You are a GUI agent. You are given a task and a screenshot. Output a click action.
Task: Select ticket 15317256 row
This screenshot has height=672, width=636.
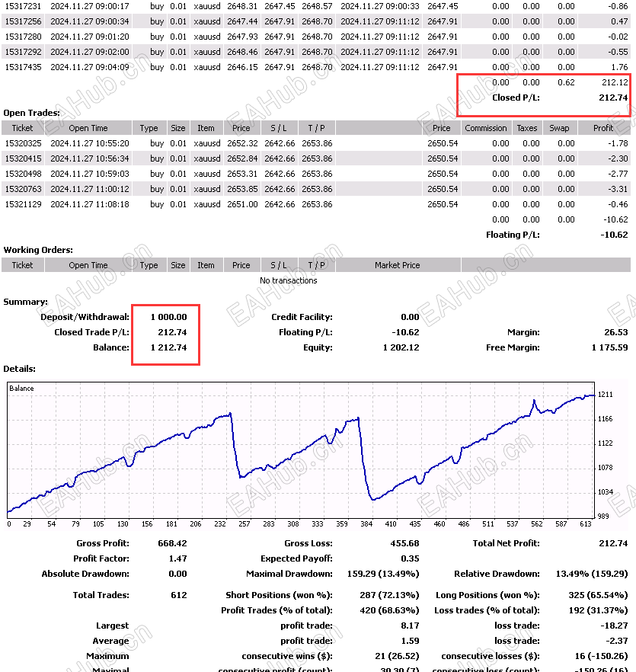click(x=316, y=21)
